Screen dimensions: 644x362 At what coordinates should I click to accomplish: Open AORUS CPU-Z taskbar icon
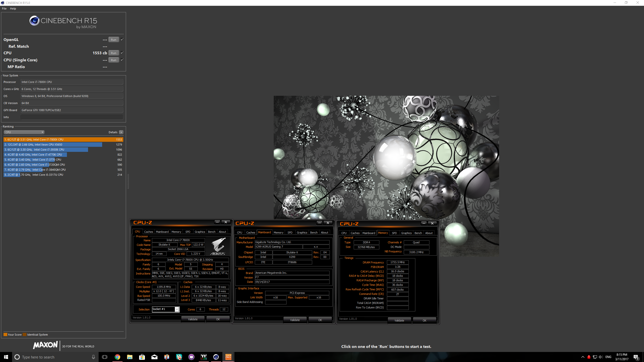coord(228,357)
